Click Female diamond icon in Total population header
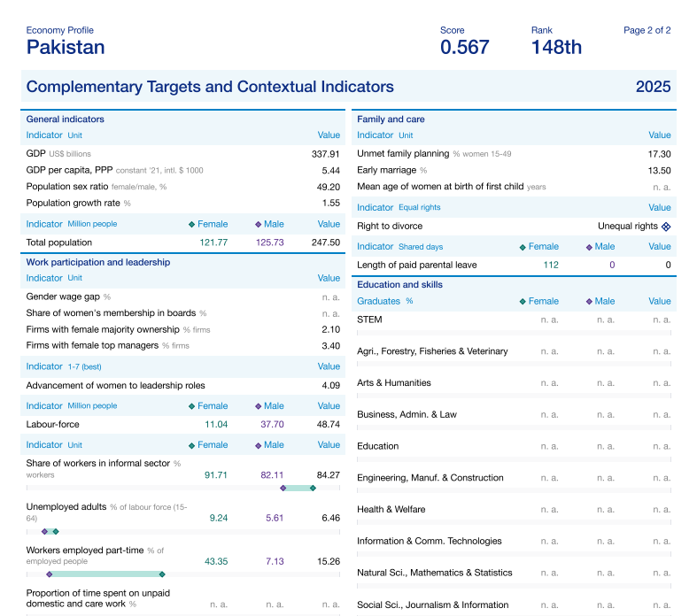Viewport: 697px width, 616px height. (192, 225)
